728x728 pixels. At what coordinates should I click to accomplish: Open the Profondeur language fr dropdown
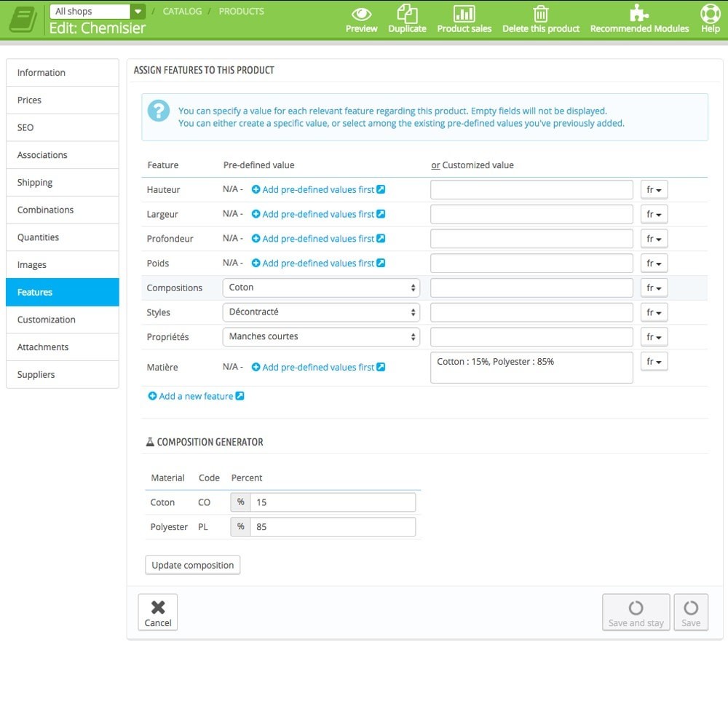tap(654, 239)
